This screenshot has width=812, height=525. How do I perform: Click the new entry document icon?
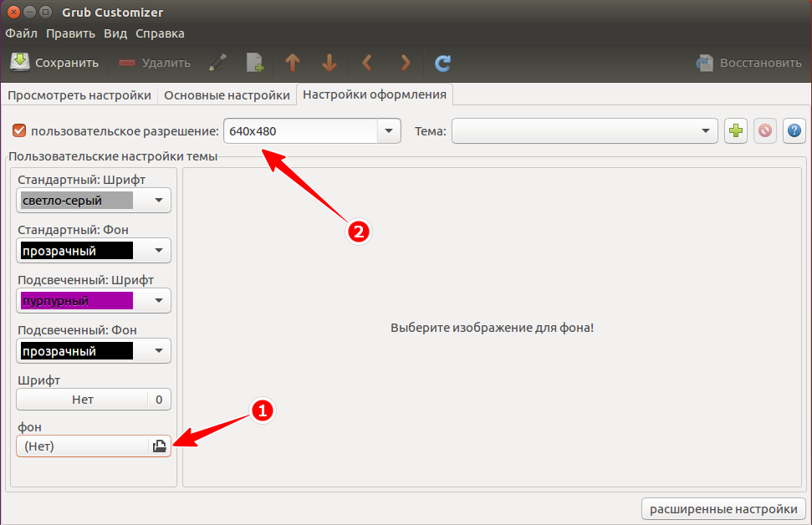pyautogui.click(x=254, y=63)
